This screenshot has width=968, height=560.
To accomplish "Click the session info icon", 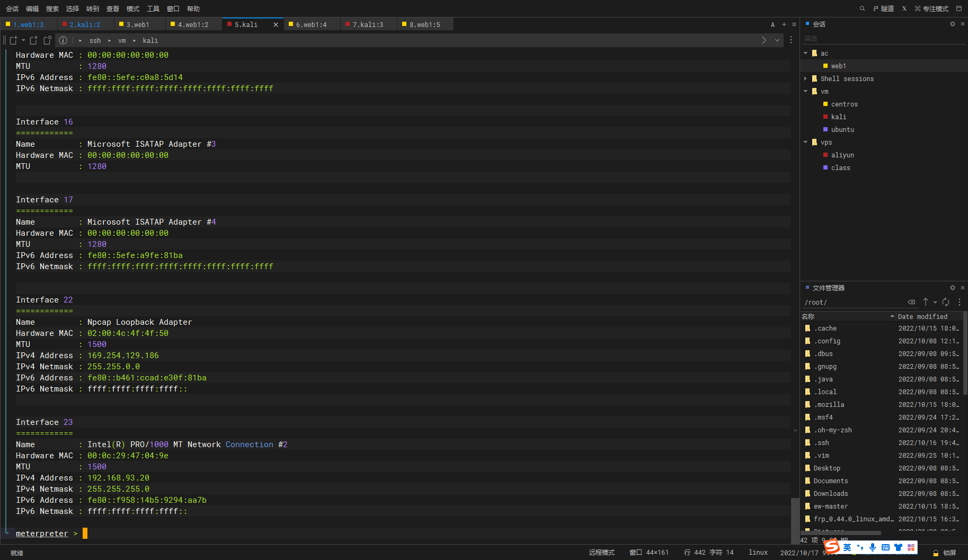I will [63, 40].
